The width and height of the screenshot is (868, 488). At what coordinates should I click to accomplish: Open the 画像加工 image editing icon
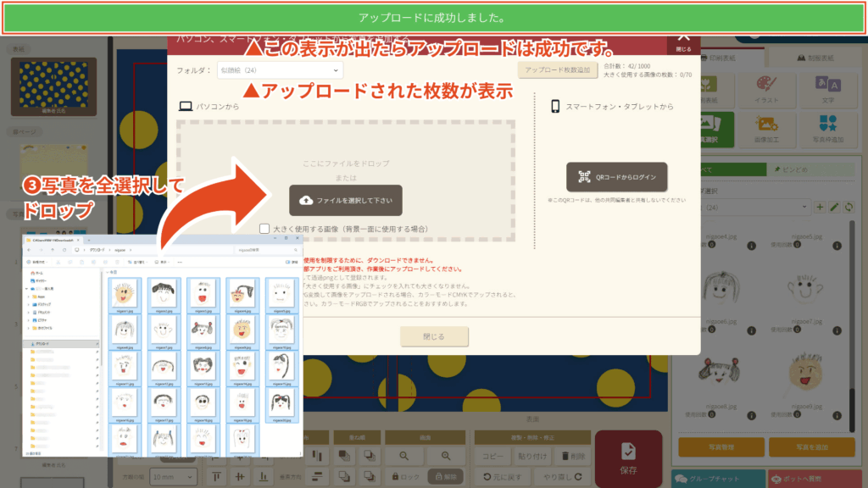(765, 128)
